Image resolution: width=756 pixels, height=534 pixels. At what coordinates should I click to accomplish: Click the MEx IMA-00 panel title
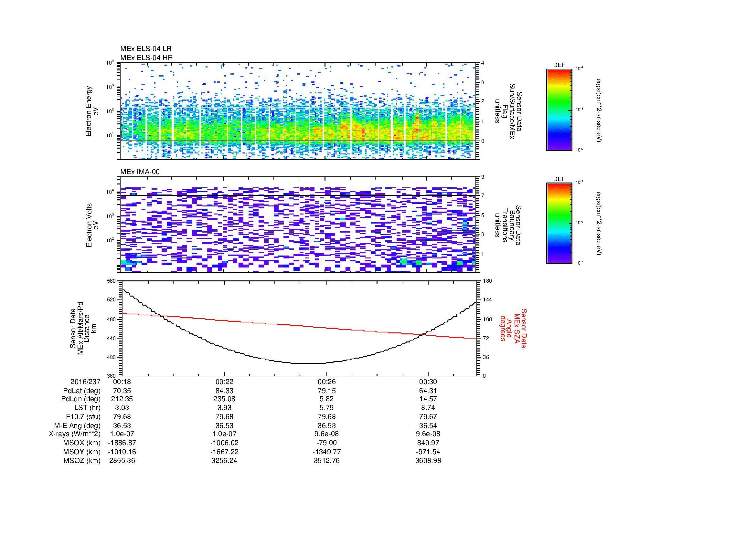140,172
